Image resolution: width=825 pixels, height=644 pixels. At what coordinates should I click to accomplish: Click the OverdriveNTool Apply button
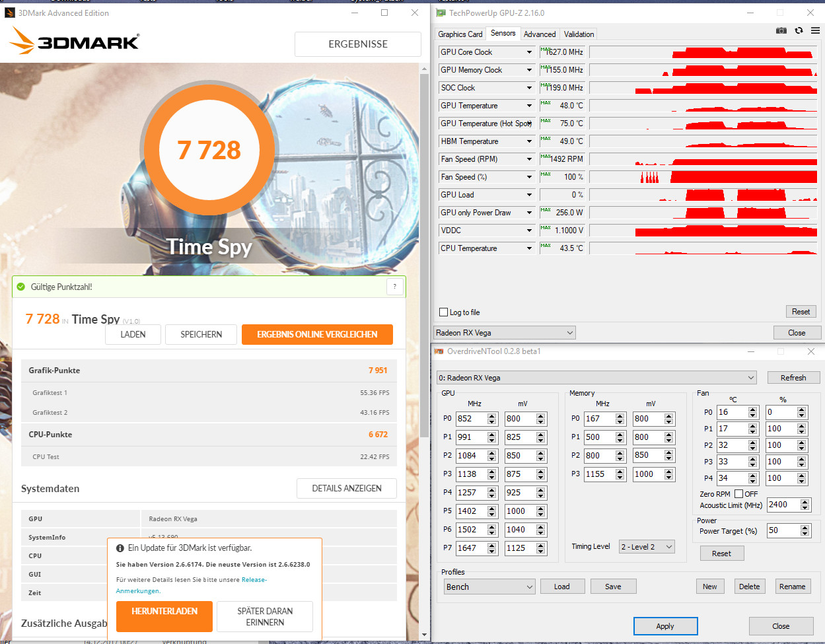pyautogui.click(x=665, y=626)
